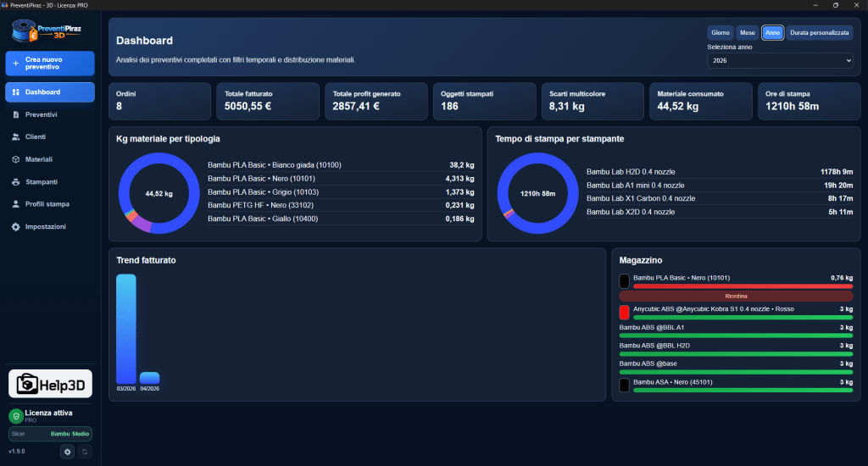
Task: Click the Riordina button for PLA Nero
Action: pyautogui.click(x=736, y=296)
